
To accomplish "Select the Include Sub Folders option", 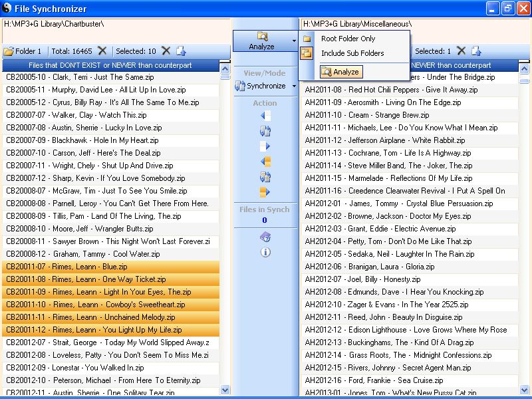I will tap(352, 53).
